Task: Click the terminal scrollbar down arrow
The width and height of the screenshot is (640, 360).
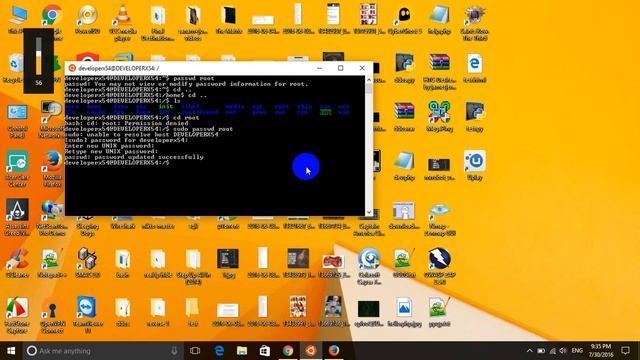Action: pyautogui.click(x=369, y=212)
